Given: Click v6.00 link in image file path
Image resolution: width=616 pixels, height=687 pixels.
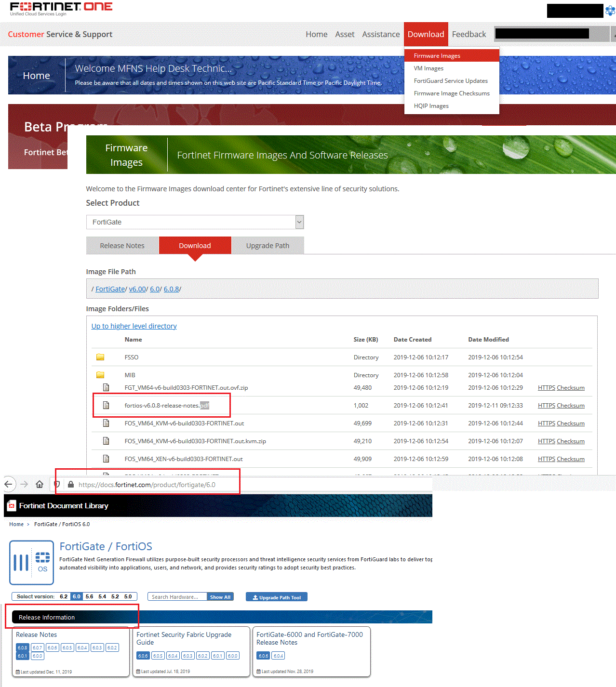Looking at the screenshot, I should (x=137, y=289).
